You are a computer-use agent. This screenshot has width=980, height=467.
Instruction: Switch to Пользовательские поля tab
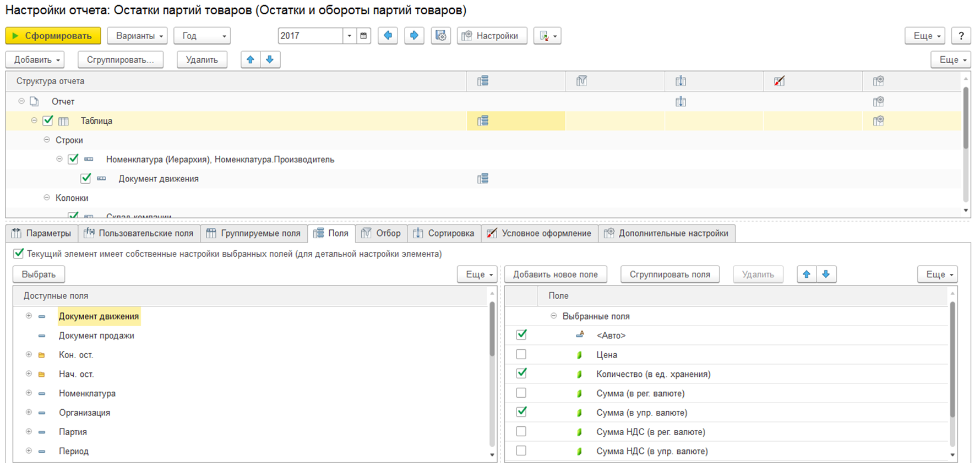[x=139, y=233]
